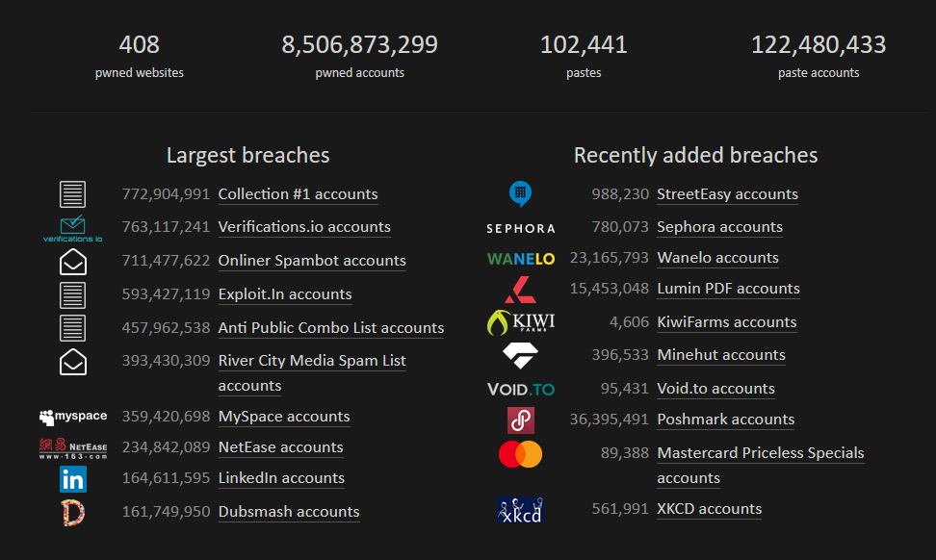Click the Mastercard logo icon
This screenshot has height=560, width=936.
pos(520,453)
